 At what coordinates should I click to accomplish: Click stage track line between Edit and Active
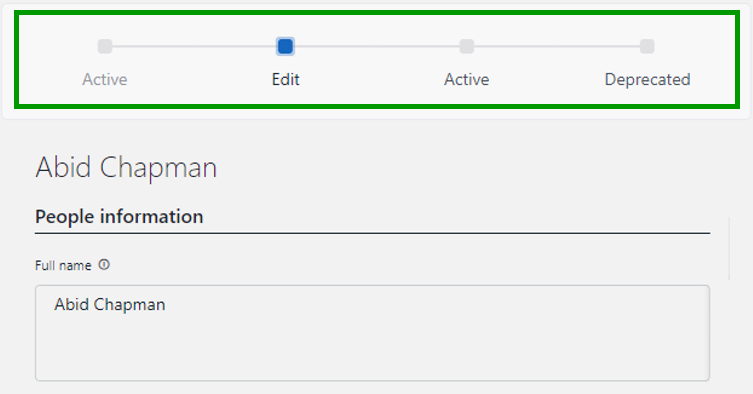click(376, 47)
